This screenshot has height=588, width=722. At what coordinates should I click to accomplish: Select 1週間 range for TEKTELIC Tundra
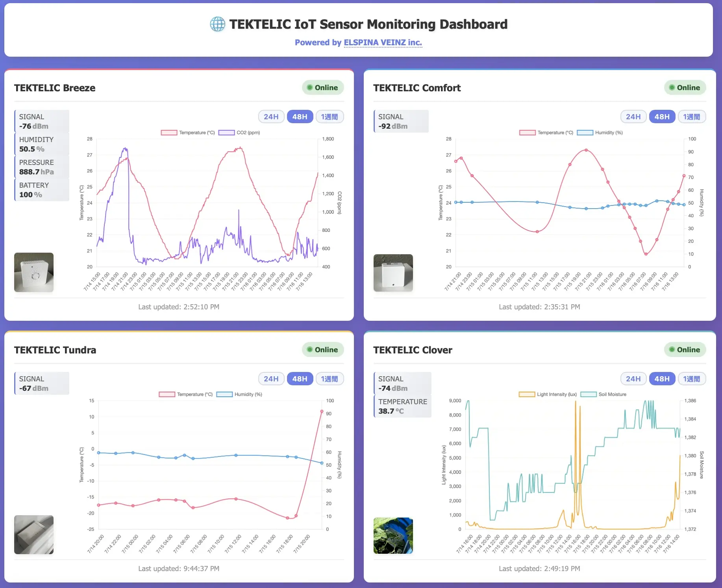click(x=330, y=379)
